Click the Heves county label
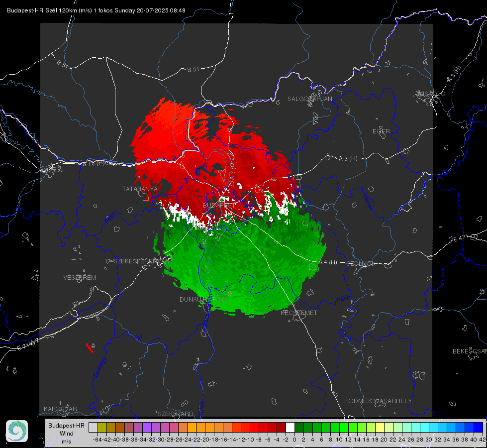The height and width of the screenshot is (448, 487). click(x=368, y=203)
